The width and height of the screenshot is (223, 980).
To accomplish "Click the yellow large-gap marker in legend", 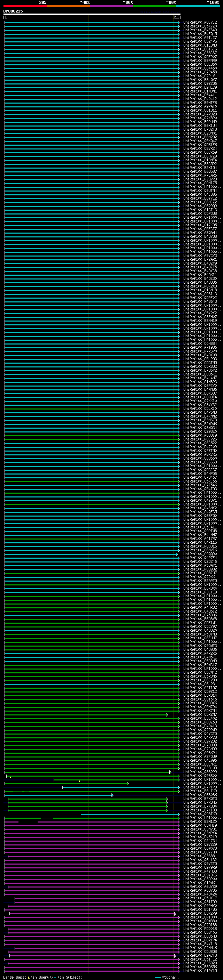I will coord(29,977).
